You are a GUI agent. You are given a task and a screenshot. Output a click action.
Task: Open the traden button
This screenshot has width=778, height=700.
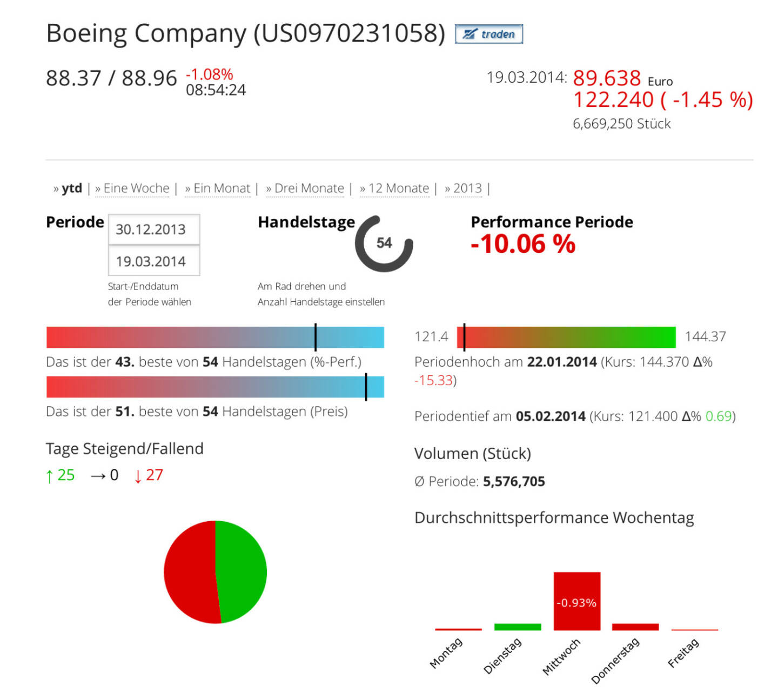489,33
